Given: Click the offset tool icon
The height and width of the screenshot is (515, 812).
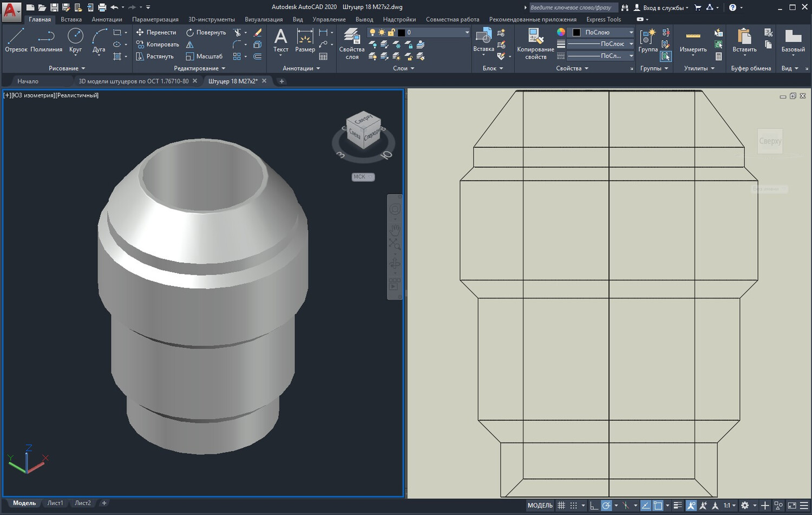Looking at the screenshot, I should [258, 56].
